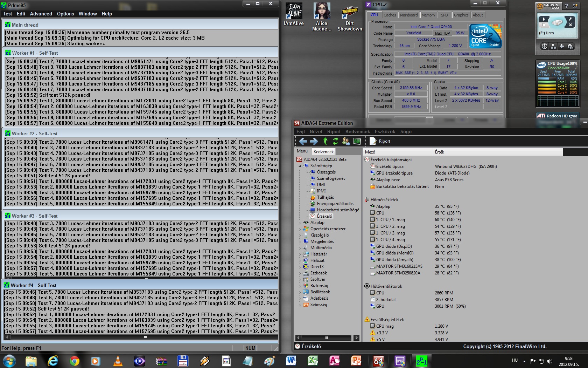
Task: Open the Eszközök menu in AIDA64
Action: pyautogui.click(x=385, y=131)
